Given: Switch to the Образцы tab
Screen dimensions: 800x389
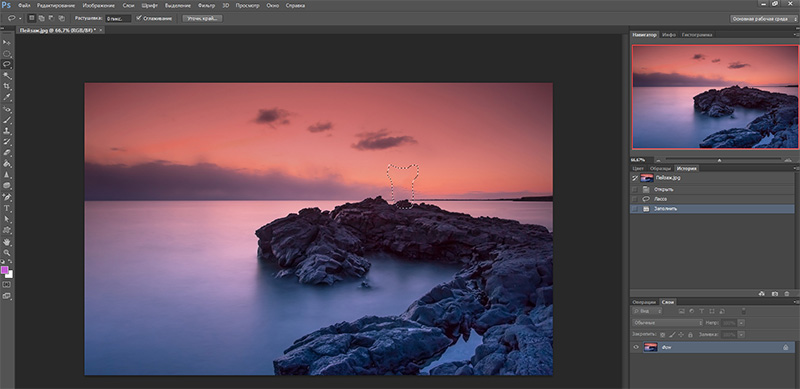Looking at the screenshot, I should (x=660, y=168).
